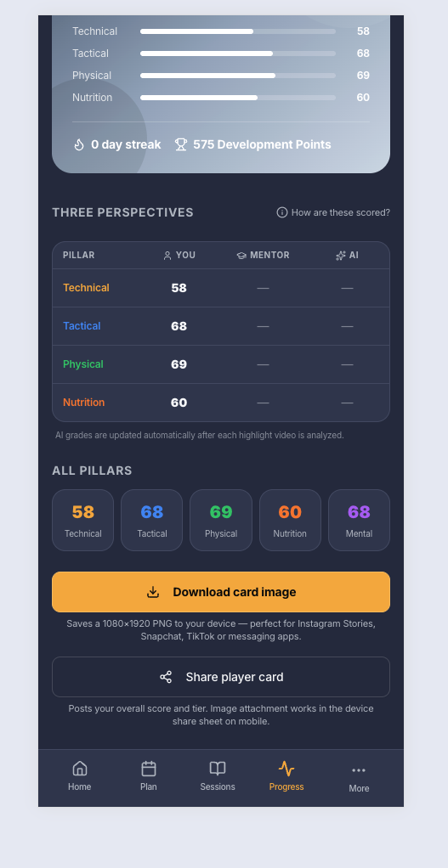Click the download arrow icon on orange button
Screen dimensions: 448x868
153,592
